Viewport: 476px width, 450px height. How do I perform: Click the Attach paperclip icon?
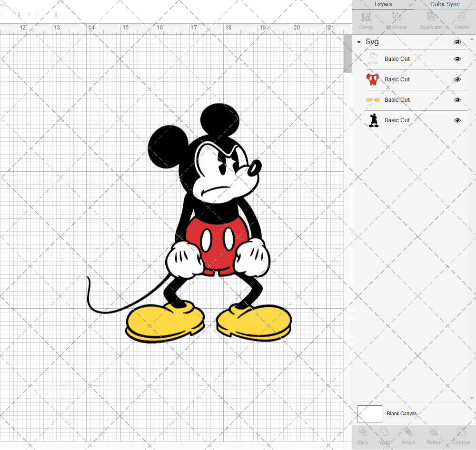408,432
